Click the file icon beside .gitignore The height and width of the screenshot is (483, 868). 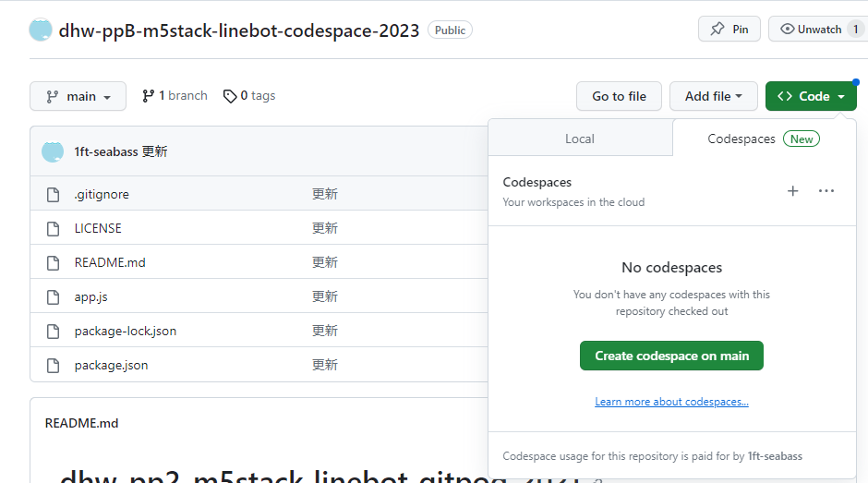point(54,195)
